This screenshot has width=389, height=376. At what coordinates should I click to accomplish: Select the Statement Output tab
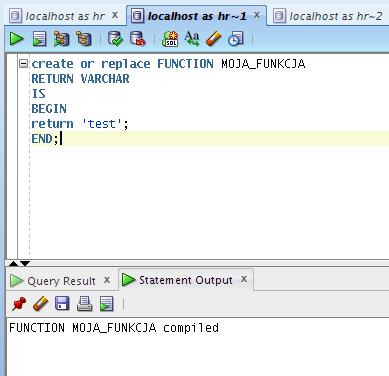pos(186,280)
